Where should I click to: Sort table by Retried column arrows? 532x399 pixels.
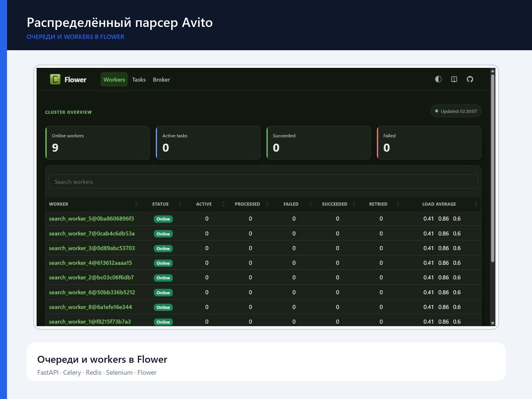tap(398, 204)
